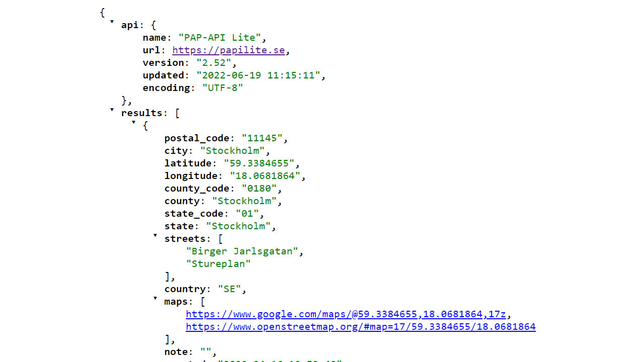This screenshot has height=362, width=644.
Task: Click the url key label
Action: (x=151, y=50)
